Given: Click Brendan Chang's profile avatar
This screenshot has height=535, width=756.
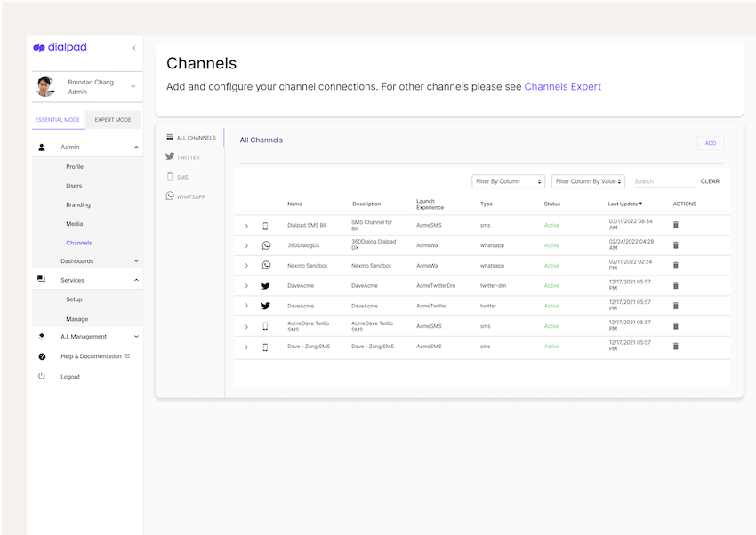Looking at the screenshot, I should pyautogui.click(x=45, y=87).
